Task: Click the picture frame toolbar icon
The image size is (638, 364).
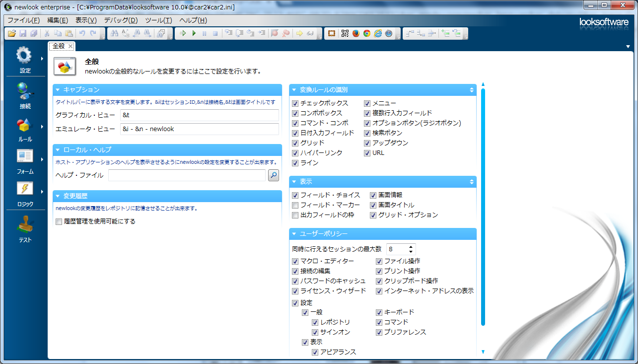Action: (x=332, y=33)
